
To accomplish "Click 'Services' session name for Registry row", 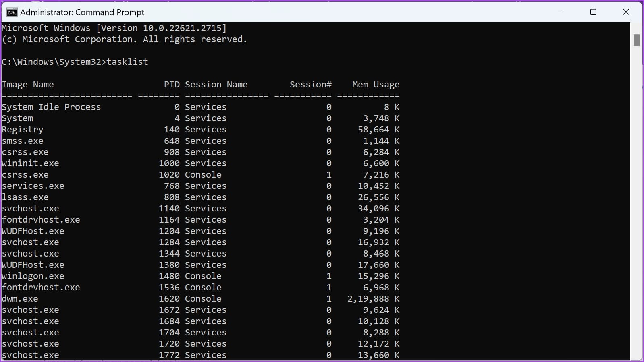I will (x=206, y=130).
